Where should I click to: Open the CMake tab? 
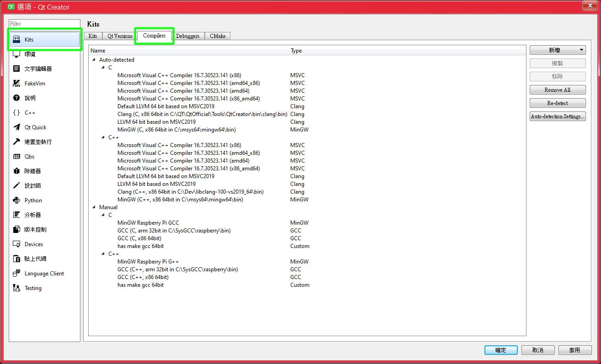coord(218,36)
